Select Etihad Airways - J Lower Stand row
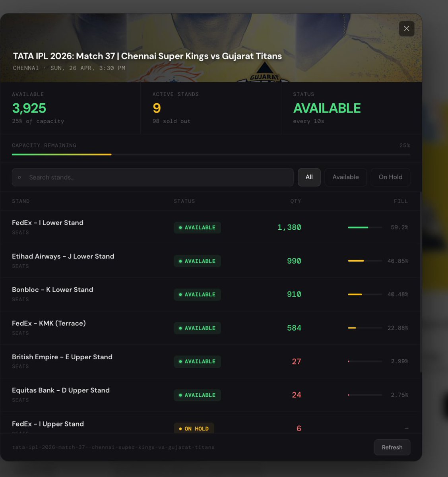This screenshot has width=448, height=477. pyautogui.click(x=210, y=261)
